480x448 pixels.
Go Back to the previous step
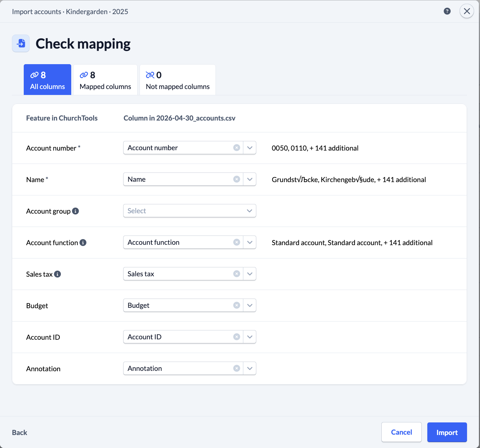click(20, 432)
